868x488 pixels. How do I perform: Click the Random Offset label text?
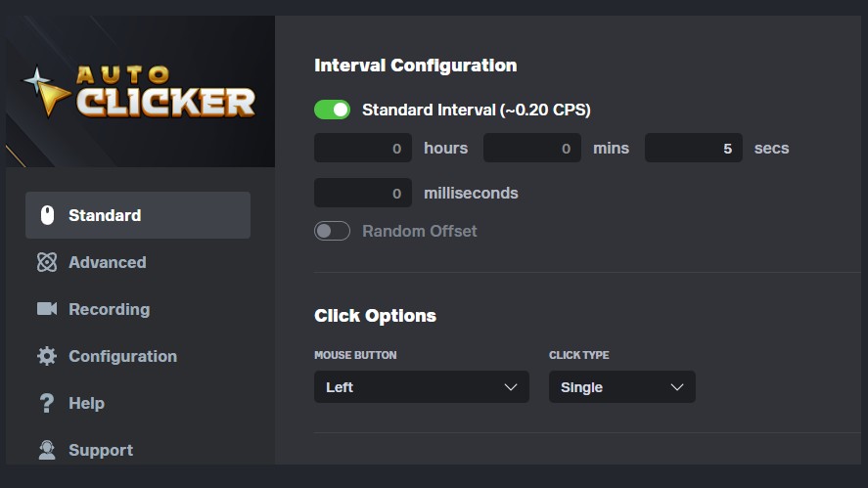(x=419, y=231)
